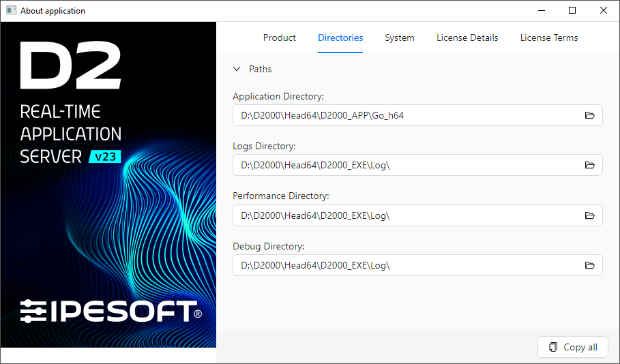The width and height of the screenshot is (620, 364).
Task: Select the Directories tab
Action: click(340, 38)
